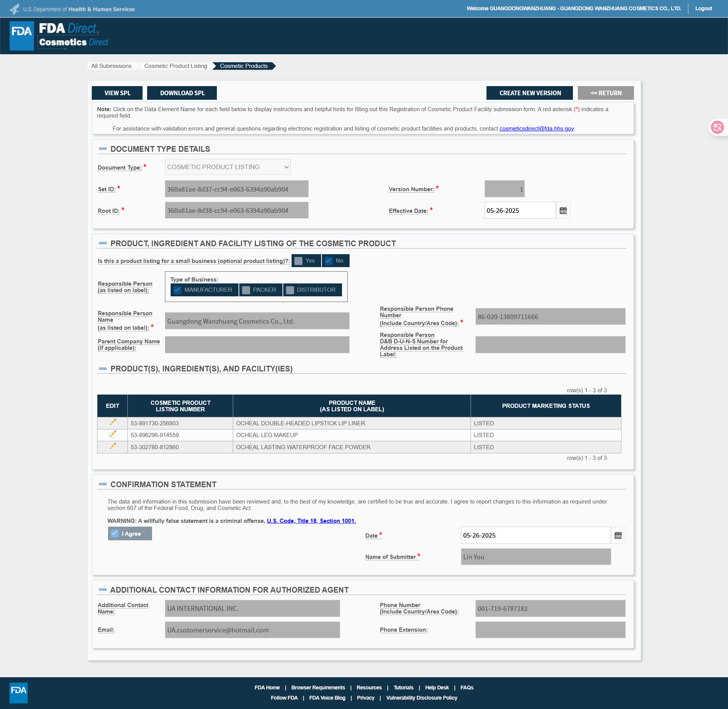Click the translate floating icon
The image size is (728, 709).
coord(717,127)
